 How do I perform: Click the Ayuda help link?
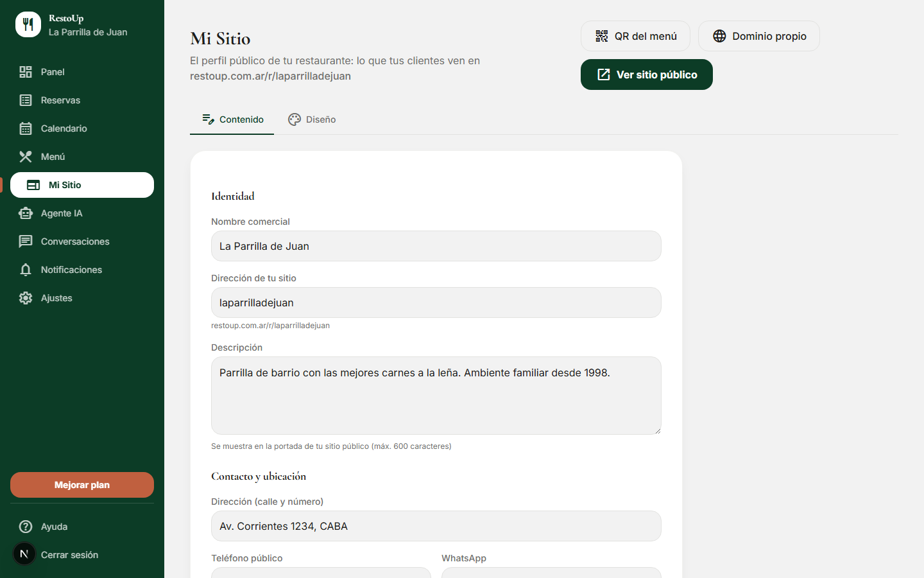[82, 527]
